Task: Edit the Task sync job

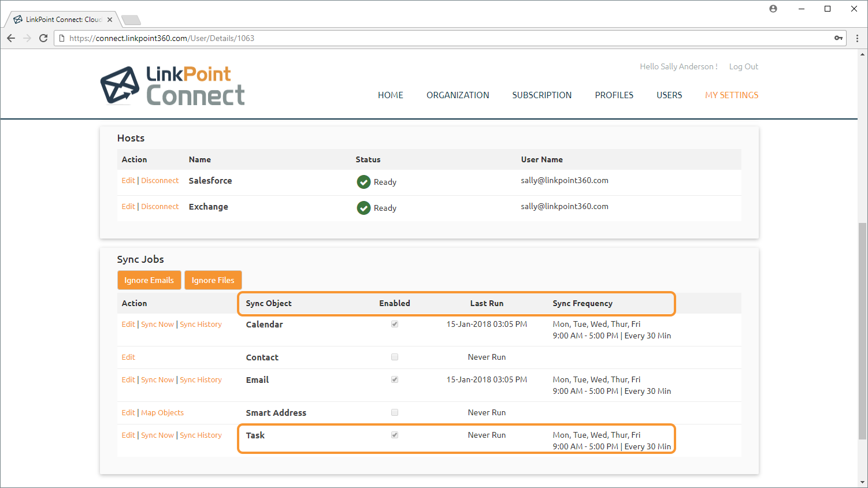Action: pyautogui.click(x=128, y=435)
